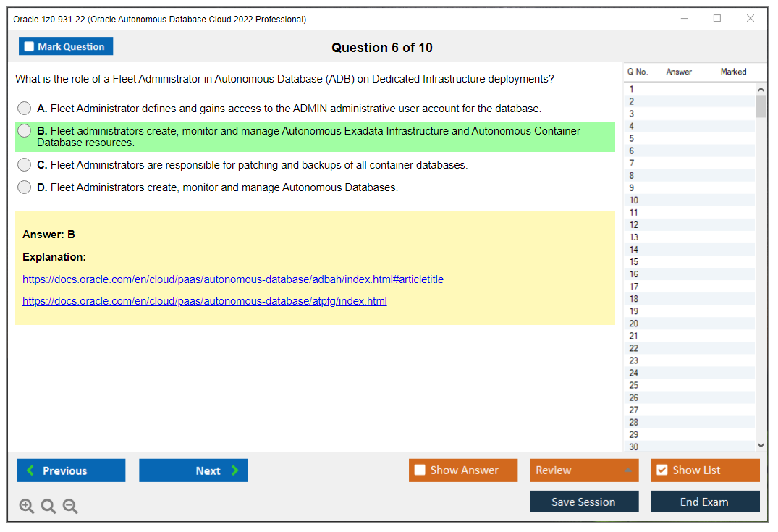This screenshot has width=778, height=532.
Task: Click the Next button
Action: coord(193,470)
